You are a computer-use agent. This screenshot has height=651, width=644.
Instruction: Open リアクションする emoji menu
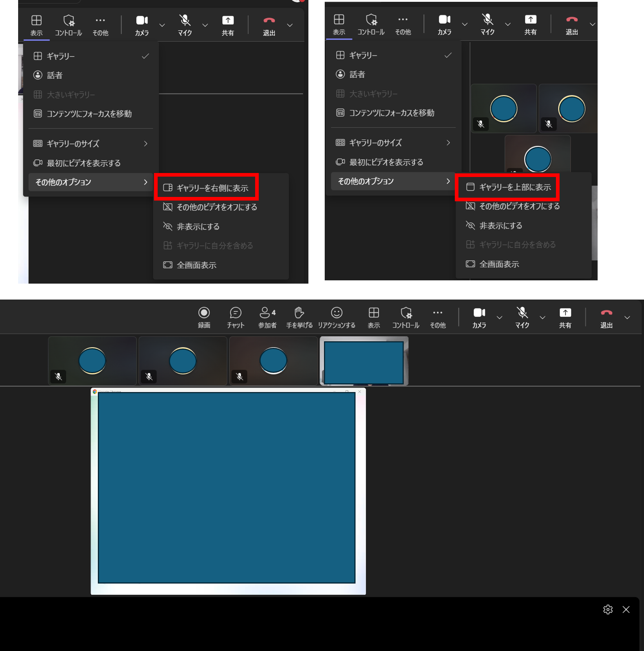(337, 317)
